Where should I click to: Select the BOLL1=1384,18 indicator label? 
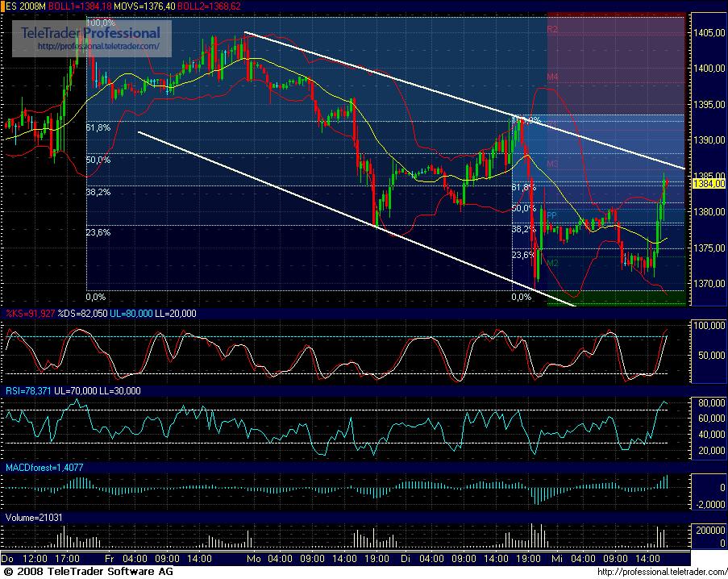click(80, 6)
